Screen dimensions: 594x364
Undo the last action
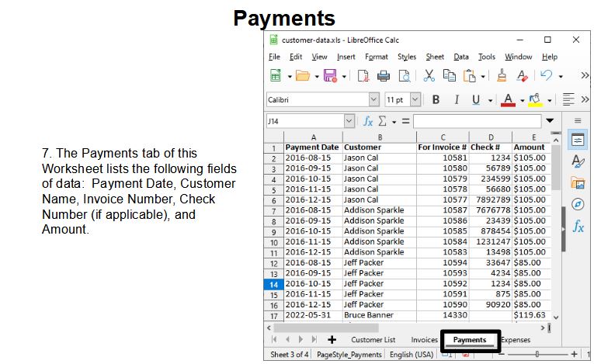coord(546,75)
